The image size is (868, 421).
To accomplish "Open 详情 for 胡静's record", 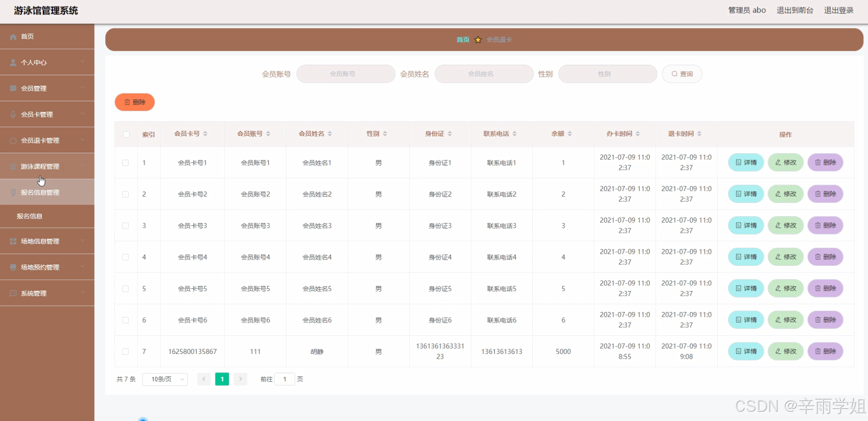I will 746,352.
